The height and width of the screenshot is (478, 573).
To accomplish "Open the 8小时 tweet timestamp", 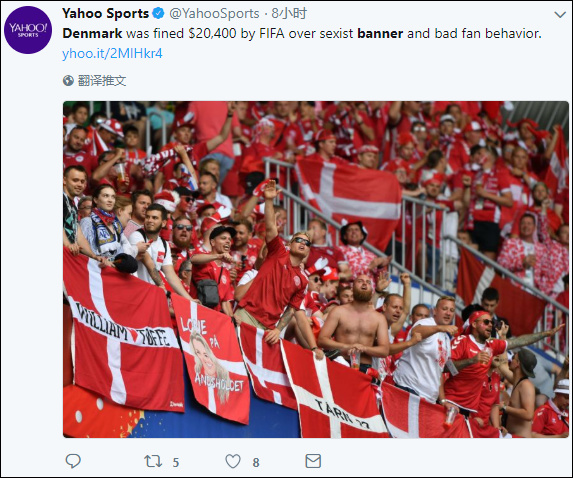I will (x=289, y=14).
